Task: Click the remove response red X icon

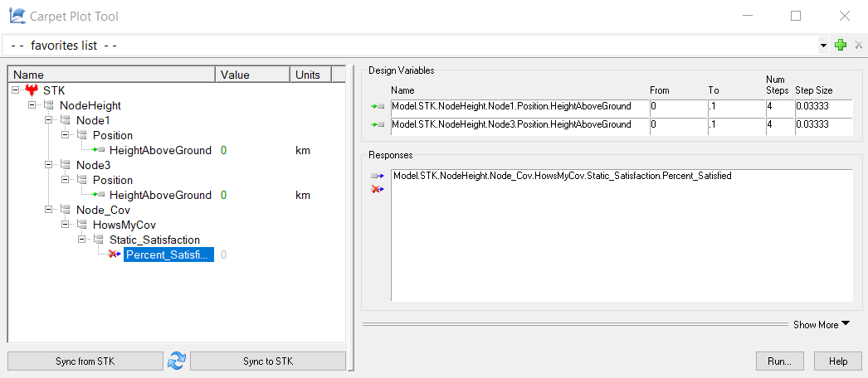Action: pos(378,190)
